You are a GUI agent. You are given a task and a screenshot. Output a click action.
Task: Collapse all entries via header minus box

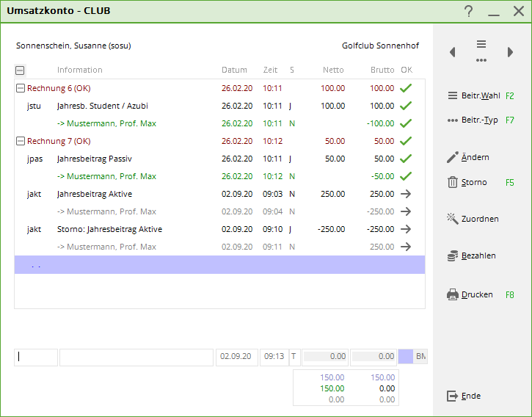click(20, 70)
